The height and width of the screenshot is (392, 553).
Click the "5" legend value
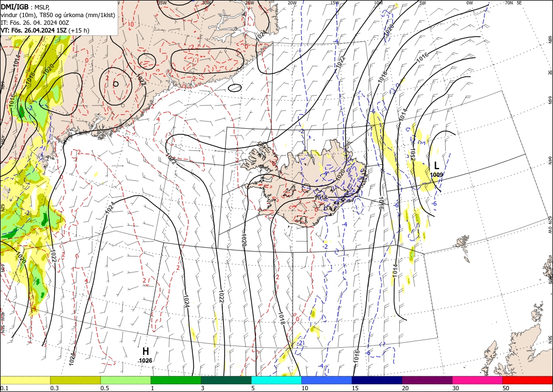253,388
